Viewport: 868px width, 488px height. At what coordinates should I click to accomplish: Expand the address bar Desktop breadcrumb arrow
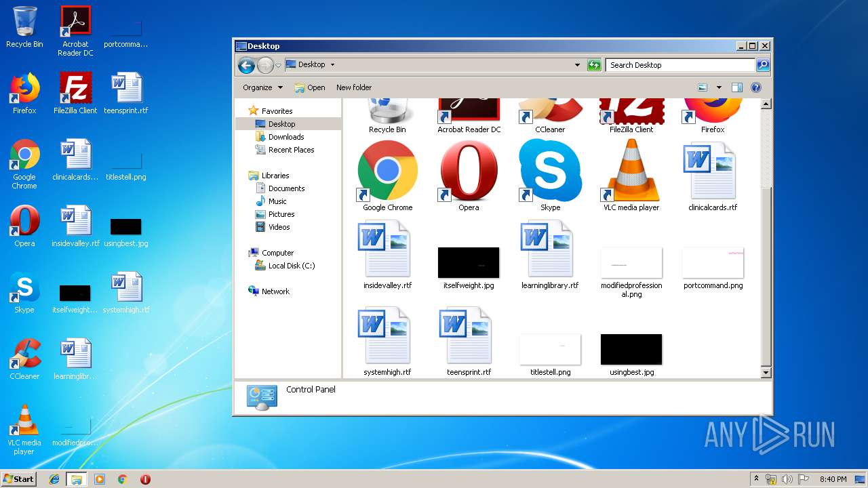[332, 65]
